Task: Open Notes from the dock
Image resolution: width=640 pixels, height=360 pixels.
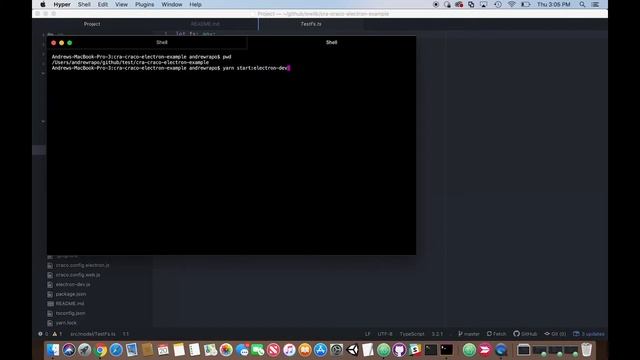Action: click(179, 350)
